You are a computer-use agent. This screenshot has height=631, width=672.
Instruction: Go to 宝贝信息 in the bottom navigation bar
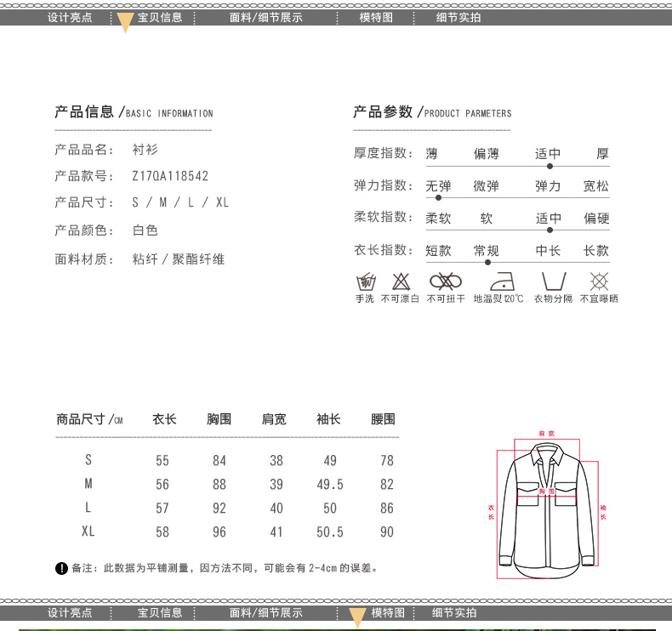160,612
